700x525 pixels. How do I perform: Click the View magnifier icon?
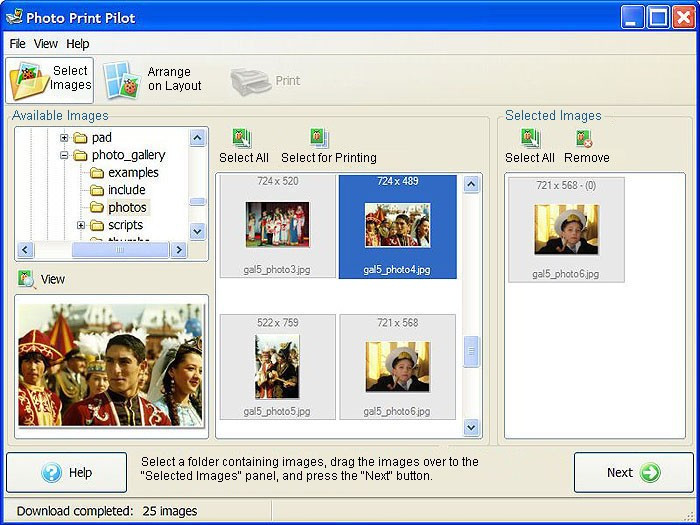pos(27,279)
